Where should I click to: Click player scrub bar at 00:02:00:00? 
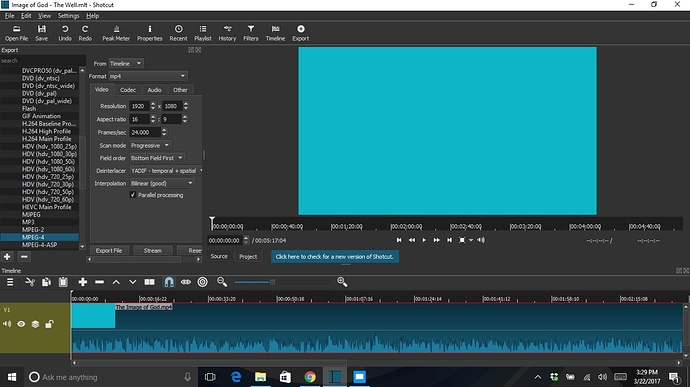pyautogui.click(x=391, y=226)
